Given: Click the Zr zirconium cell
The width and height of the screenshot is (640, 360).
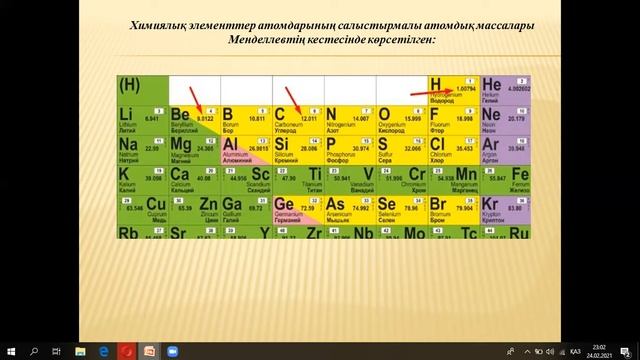Looking at the screenshot, I should click(x=298, y=232).
